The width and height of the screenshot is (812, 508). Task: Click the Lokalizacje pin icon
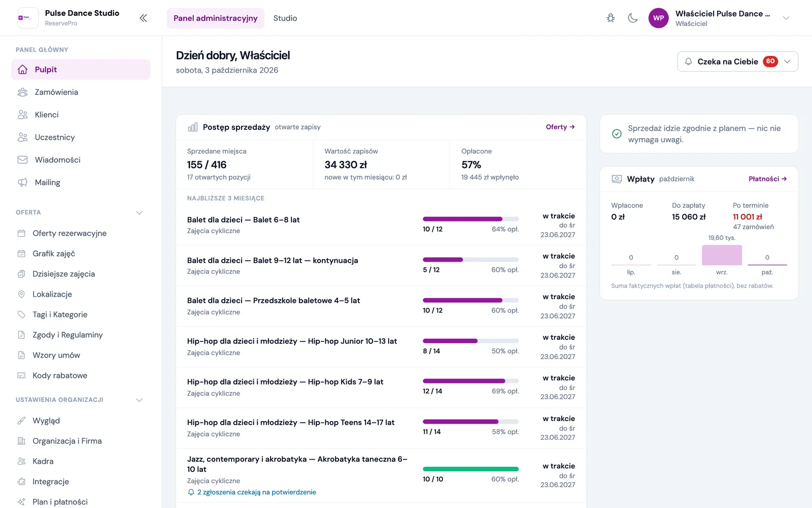pos(21,294)
